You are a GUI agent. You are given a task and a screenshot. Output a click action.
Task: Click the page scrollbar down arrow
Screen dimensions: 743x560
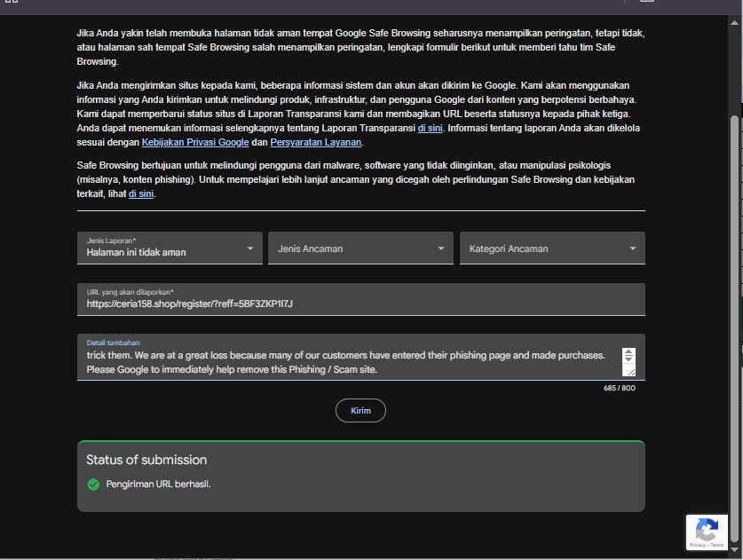[x=734, y=549]
